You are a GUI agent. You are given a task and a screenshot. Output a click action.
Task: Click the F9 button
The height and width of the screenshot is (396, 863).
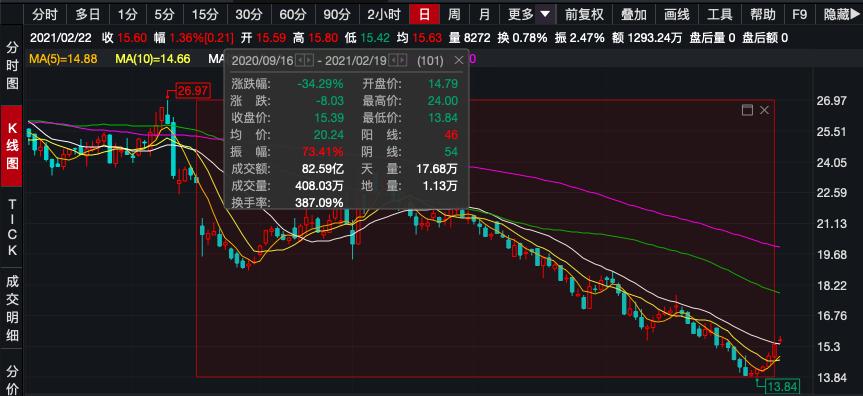[x=799, y=14]
